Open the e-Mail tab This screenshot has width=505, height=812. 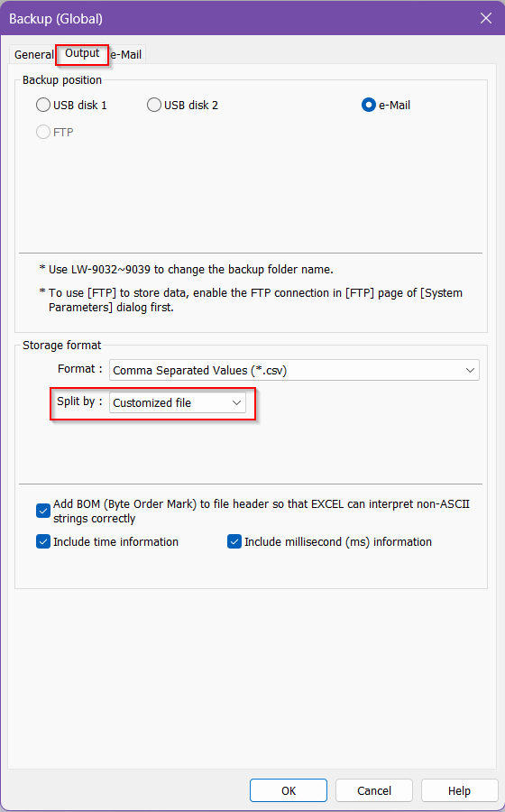pyautogui.click(x=126, y=54)
